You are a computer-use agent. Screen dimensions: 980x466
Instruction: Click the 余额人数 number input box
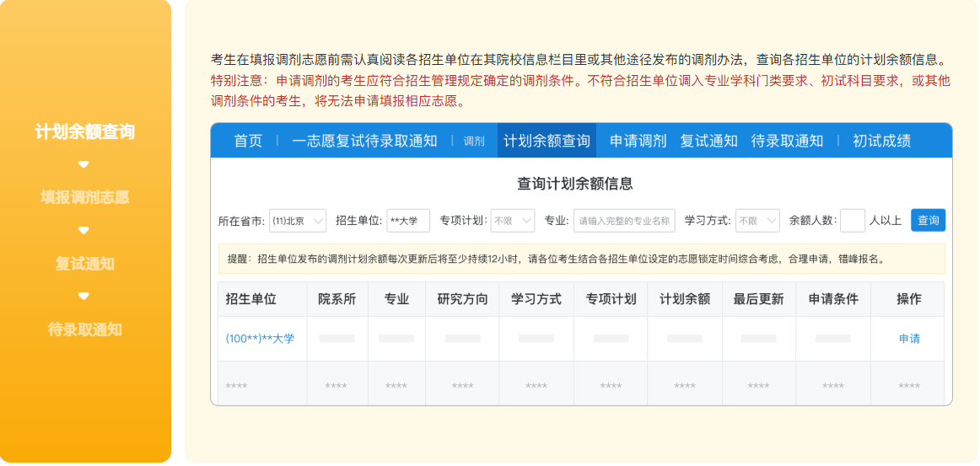(853, 221)
